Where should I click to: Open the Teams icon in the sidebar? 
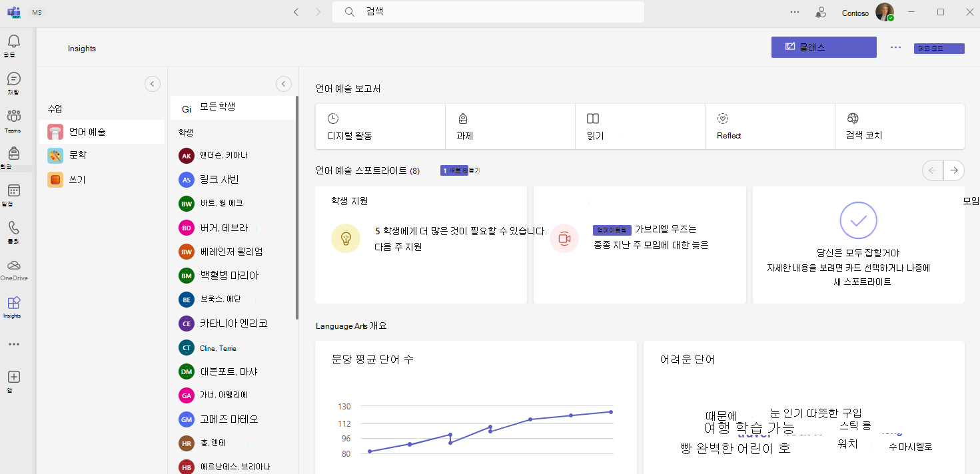click(x=13, y=116)
